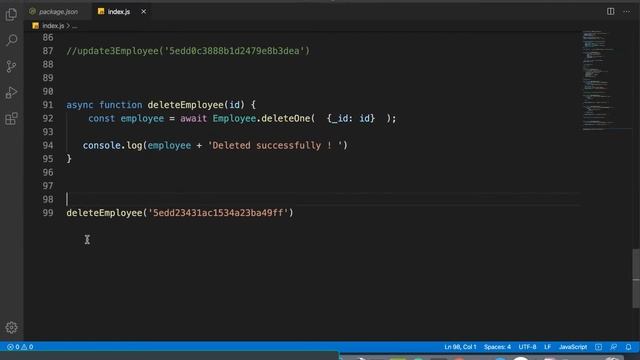This screenshot has height=360, width=640.
Task: Open the feedback icon in status bar
Action: coord(613,347)
